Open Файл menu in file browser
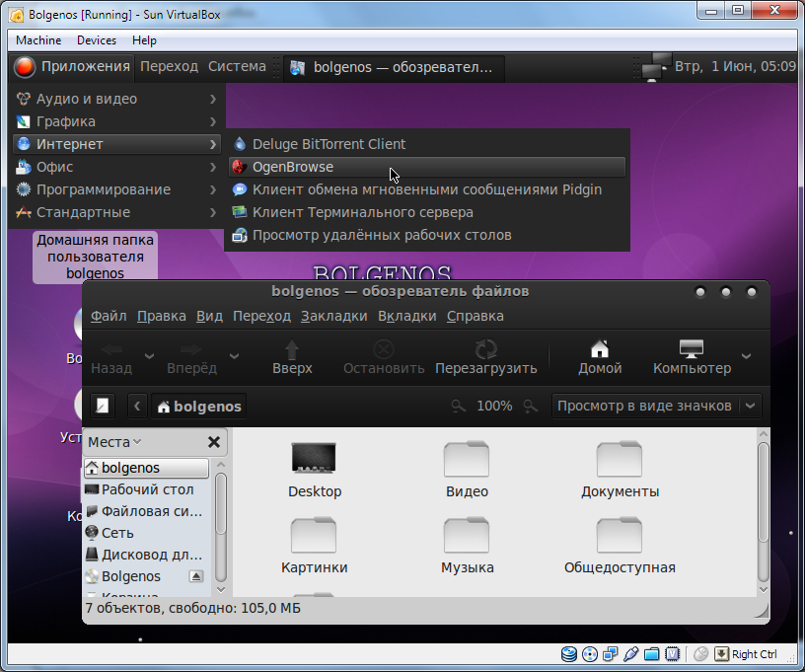Screen dimensions: 805x672 tap(109, 316)
